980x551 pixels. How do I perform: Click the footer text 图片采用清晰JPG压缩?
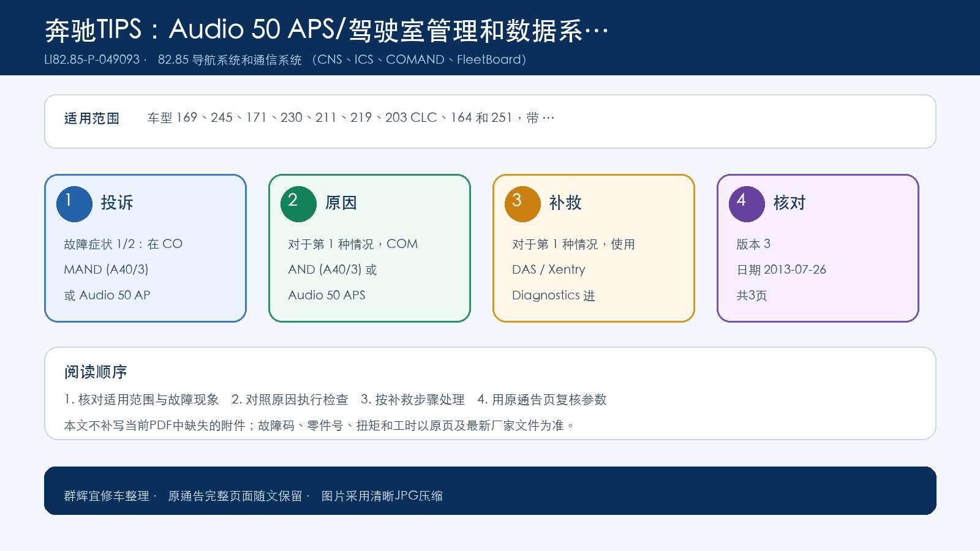pos(382,496)
